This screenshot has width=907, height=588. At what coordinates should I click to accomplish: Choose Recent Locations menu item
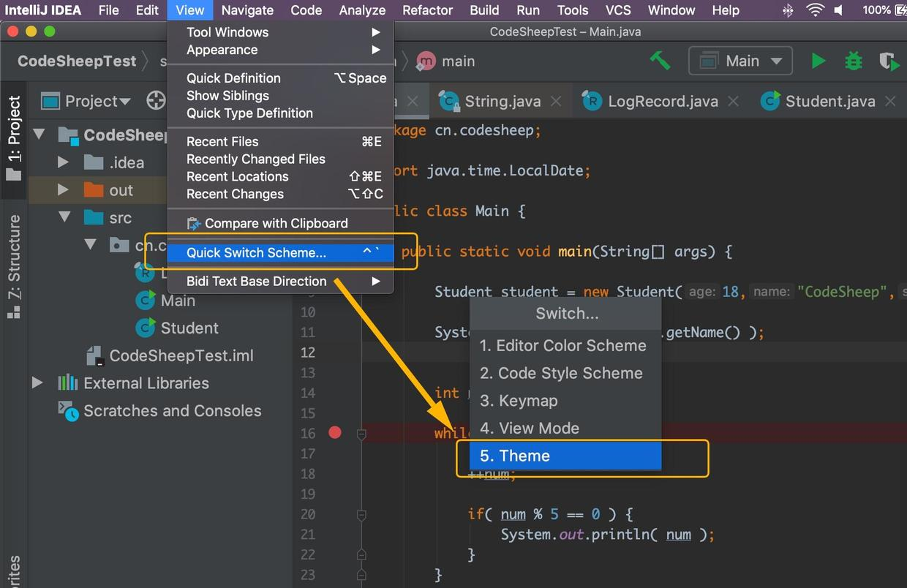[281, 177]
